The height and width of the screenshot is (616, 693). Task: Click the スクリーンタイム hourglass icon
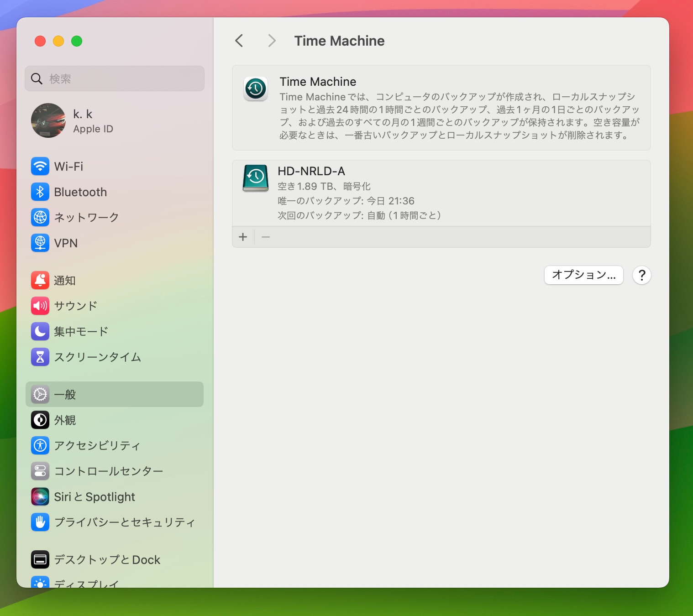click(40, 357)
